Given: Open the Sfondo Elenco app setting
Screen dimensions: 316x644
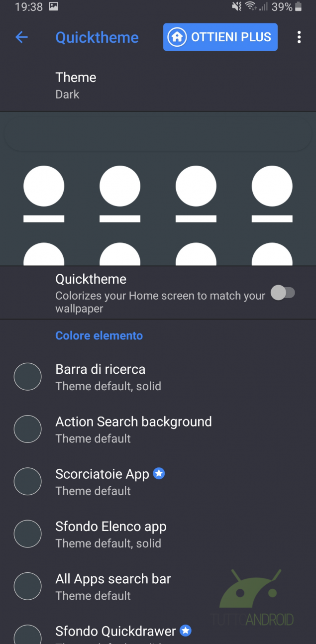Looking at the screenshot, I should coord(111,534).
